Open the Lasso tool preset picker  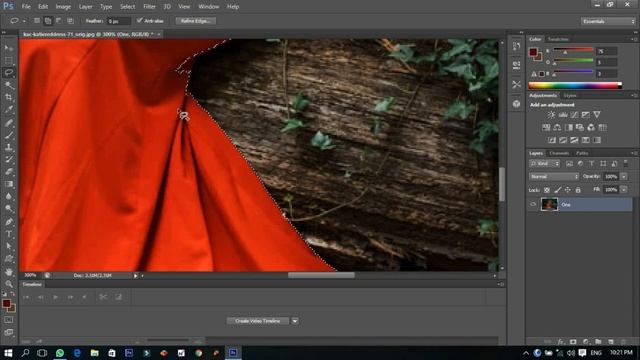coord(17,21)
